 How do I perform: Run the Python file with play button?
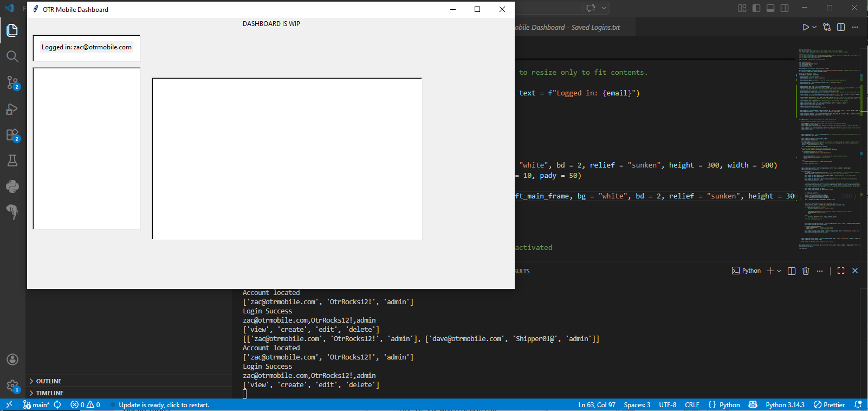[806, 27]
